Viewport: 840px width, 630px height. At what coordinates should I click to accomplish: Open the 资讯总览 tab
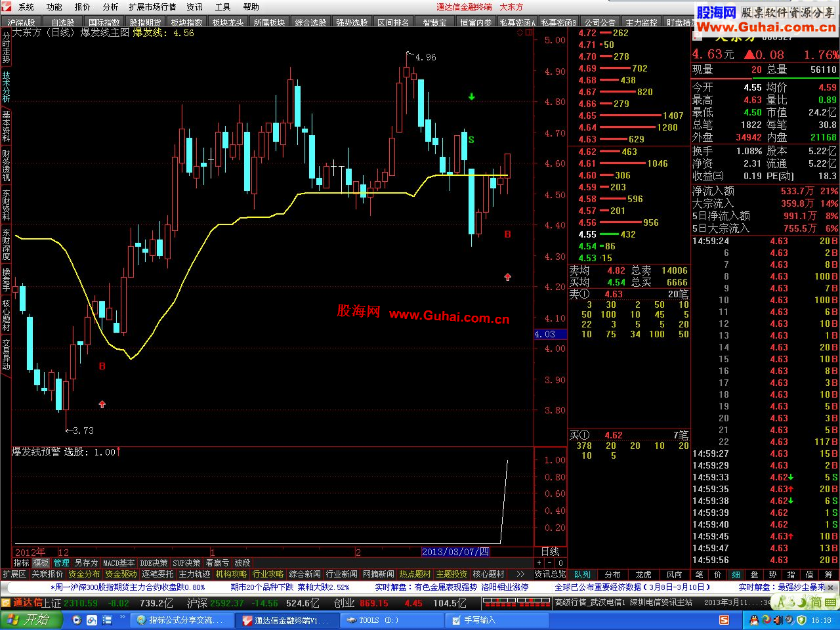550,574
